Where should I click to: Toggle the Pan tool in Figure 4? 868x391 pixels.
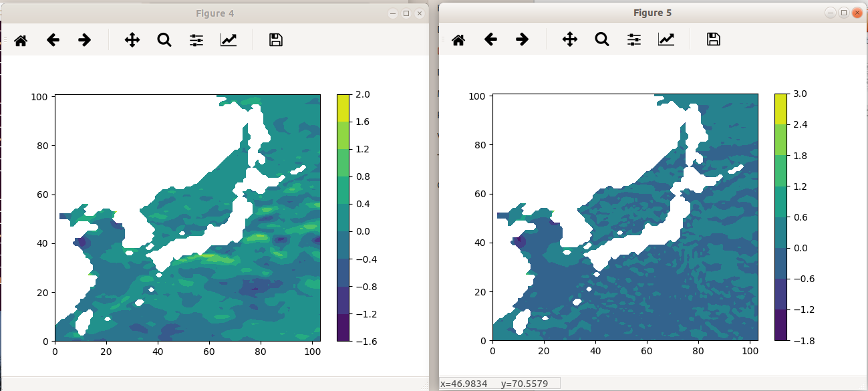tap(132, 40)
